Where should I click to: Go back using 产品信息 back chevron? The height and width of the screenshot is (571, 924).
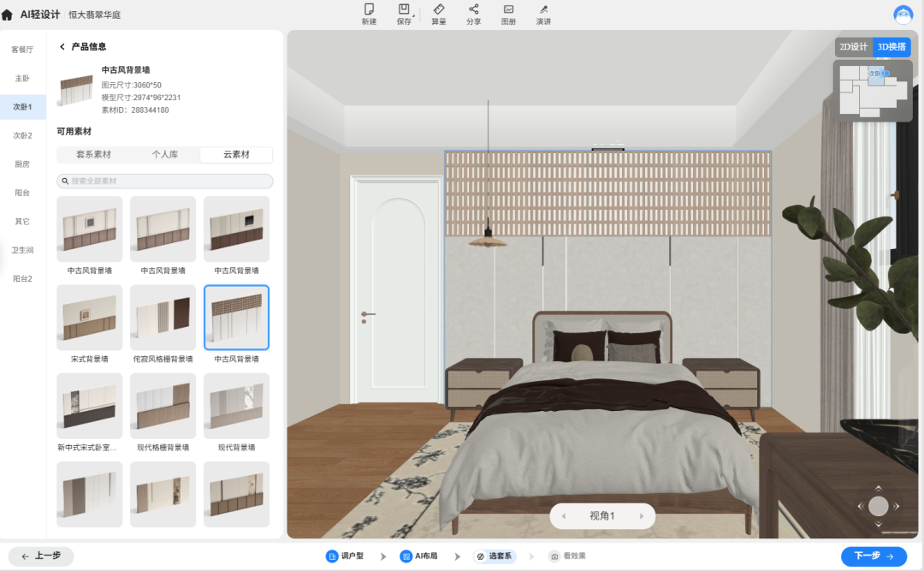point(62,46)
